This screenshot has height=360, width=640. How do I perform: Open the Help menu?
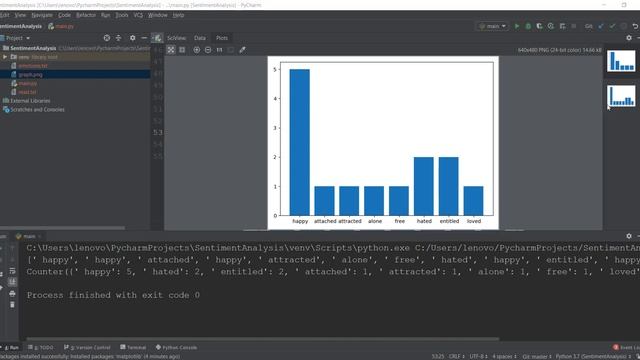(x=178, y=15)
